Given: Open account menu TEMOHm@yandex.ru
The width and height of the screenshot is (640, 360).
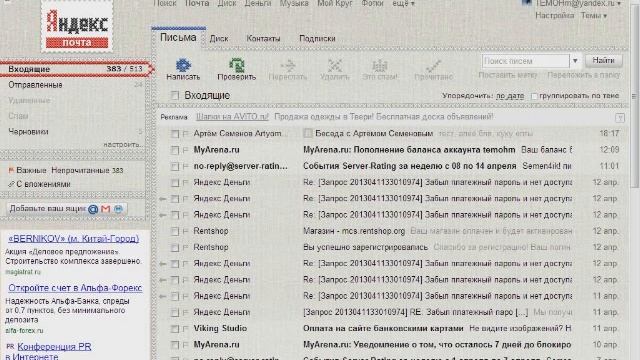Looking at the screenshot, I should (x=578, y=3).
